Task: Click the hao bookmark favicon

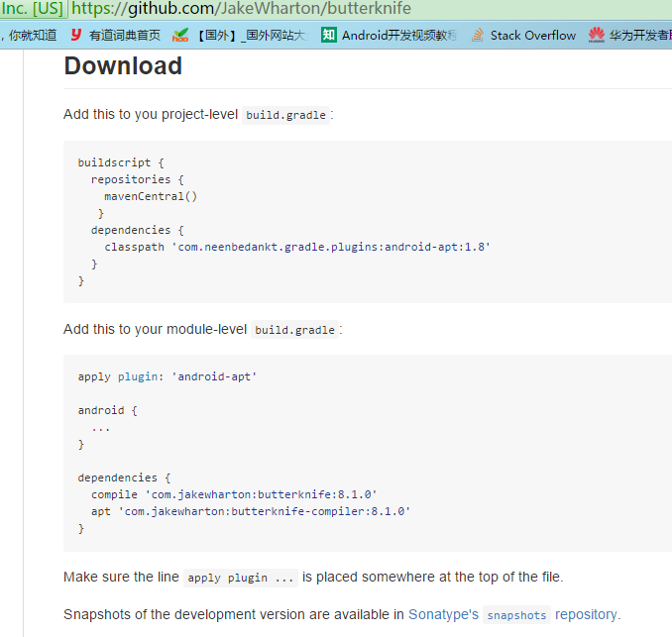Action: 179,35
